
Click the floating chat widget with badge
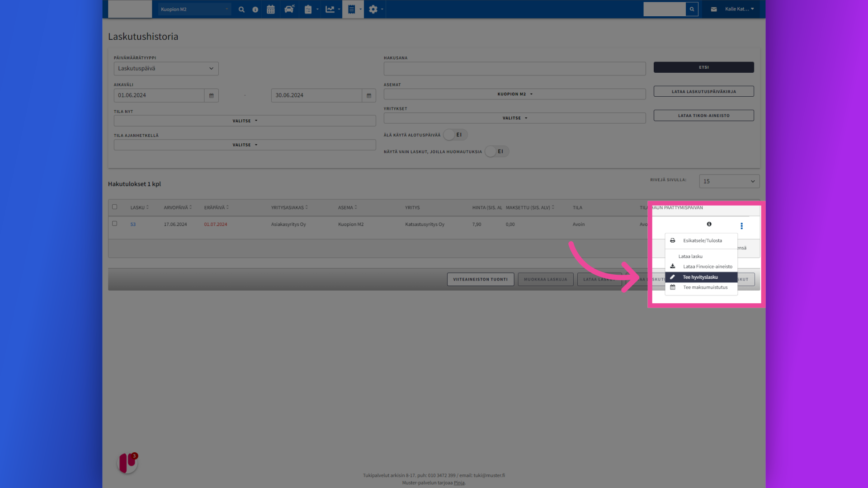pos(127,463)
